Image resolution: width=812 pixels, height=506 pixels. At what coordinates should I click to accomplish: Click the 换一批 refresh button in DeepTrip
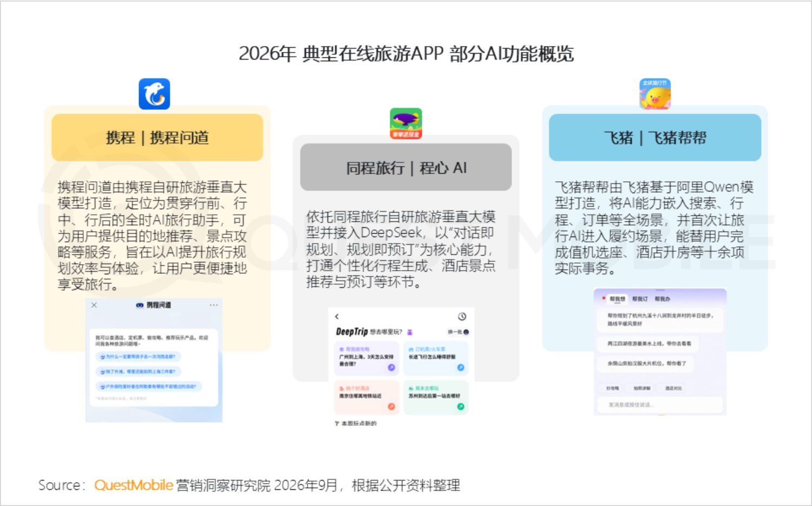click(x=458, y=332)
